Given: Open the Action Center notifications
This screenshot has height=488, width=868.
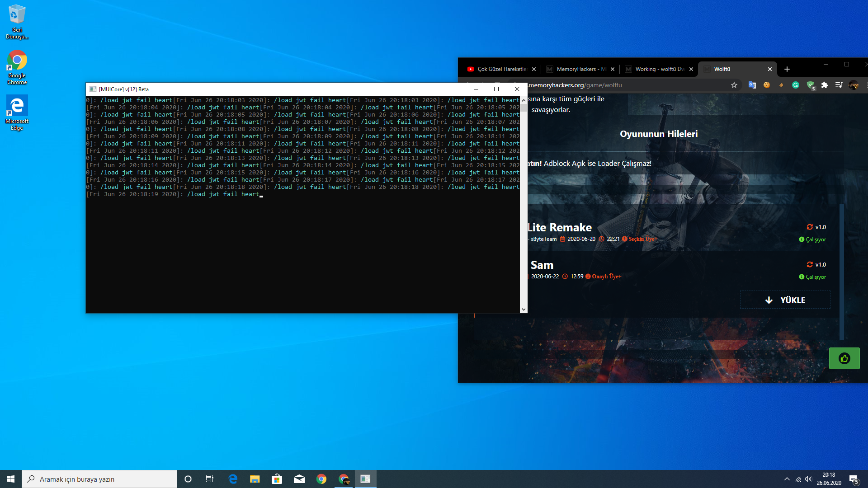Looking at the screenshot, I should pos(854,479).
